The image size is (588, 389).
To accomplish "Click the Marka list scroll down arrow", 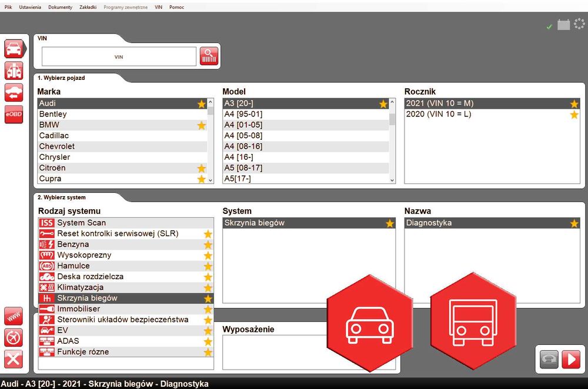I will pyautogui.click(x=211, y=180).
